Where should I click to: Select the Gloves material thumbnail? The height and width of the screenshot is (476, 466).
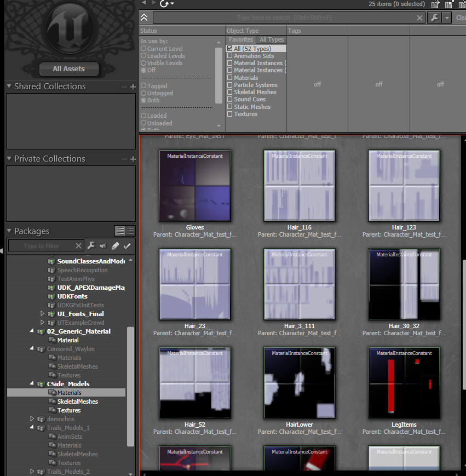(195, 186)
